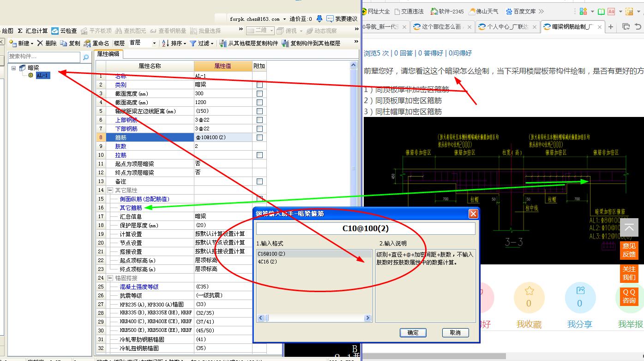Tick the 附加 checkbox for 截面高度 row
Screen dimensions: 644x361
[259, 102]
